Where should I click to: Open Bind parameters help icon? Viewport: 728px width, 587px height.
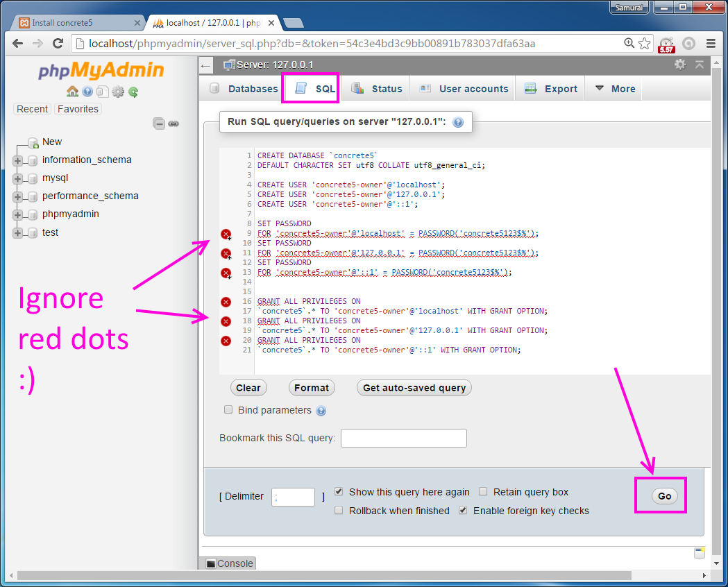point(321,411)
